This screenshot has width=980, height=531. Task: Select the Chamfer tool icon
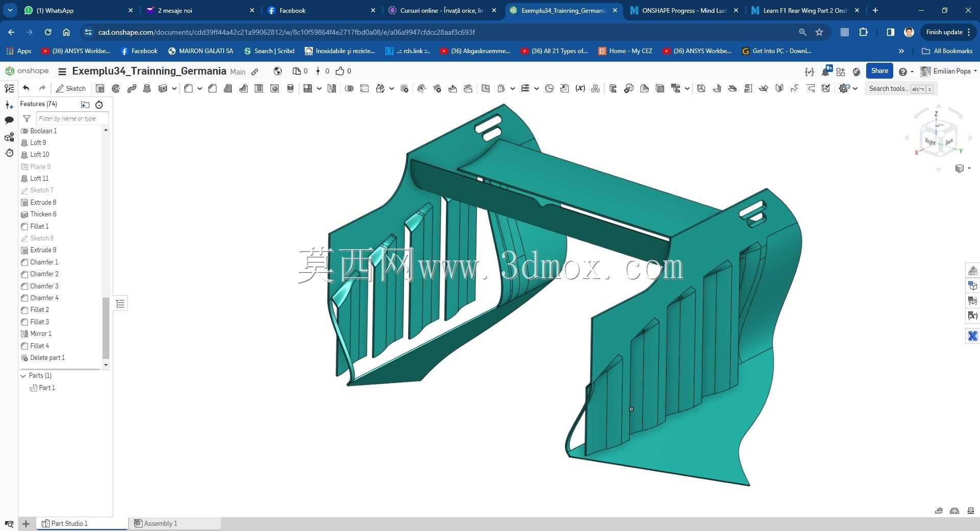coord(212,88)
